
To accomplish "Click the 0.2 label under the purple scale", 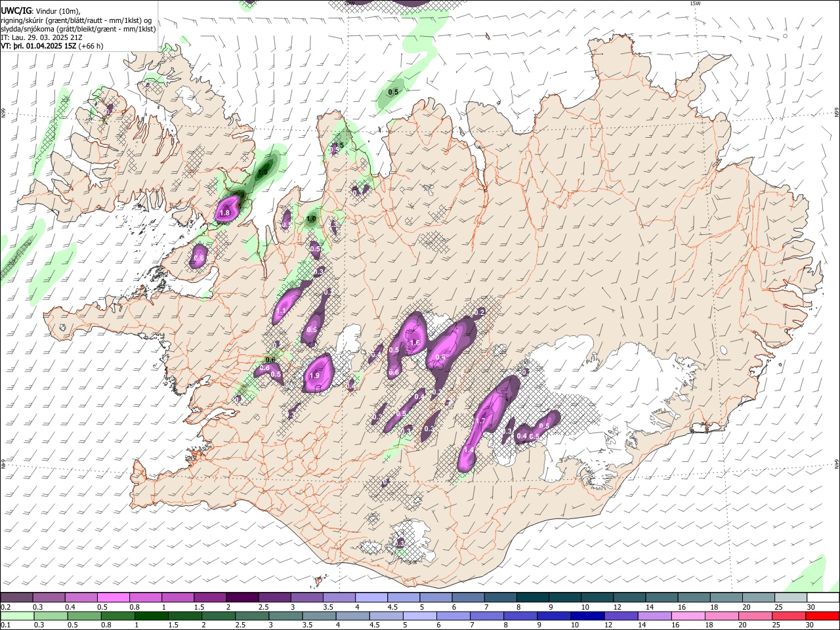I will (5, 607).
